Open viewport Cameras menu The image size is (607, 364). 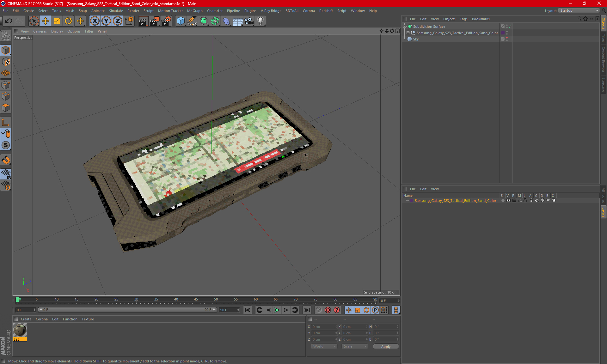click(x=40, y=31)
